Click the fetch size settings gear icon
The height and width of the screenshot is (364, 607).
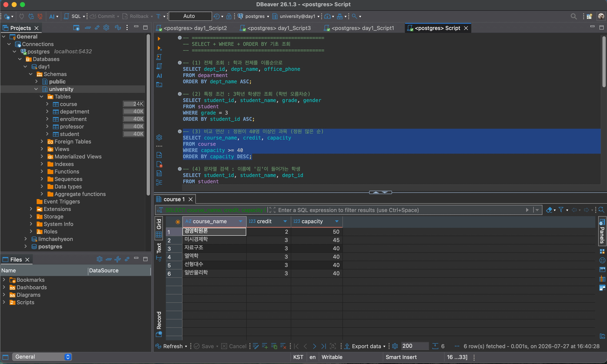(x=395, y=346)
